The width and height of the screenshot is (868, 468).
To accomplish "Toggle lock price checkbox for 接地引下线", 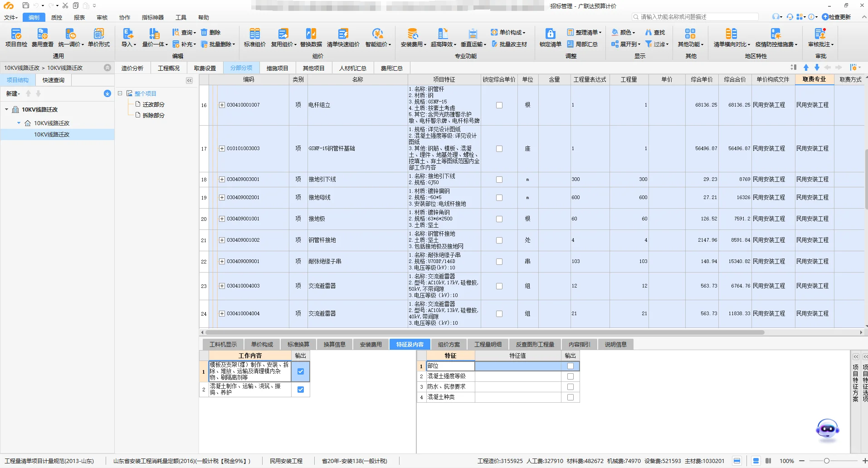I will coord(499,180).
